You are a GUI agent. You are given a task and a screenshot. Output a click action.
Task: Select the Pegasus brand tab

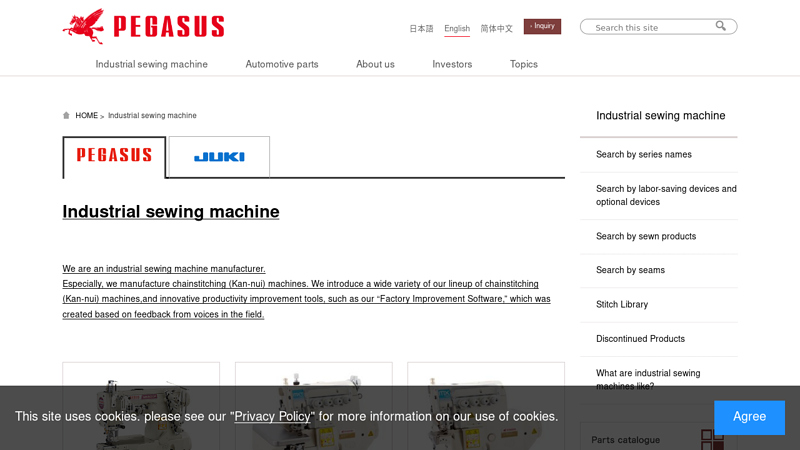click(x=114, y=156)
